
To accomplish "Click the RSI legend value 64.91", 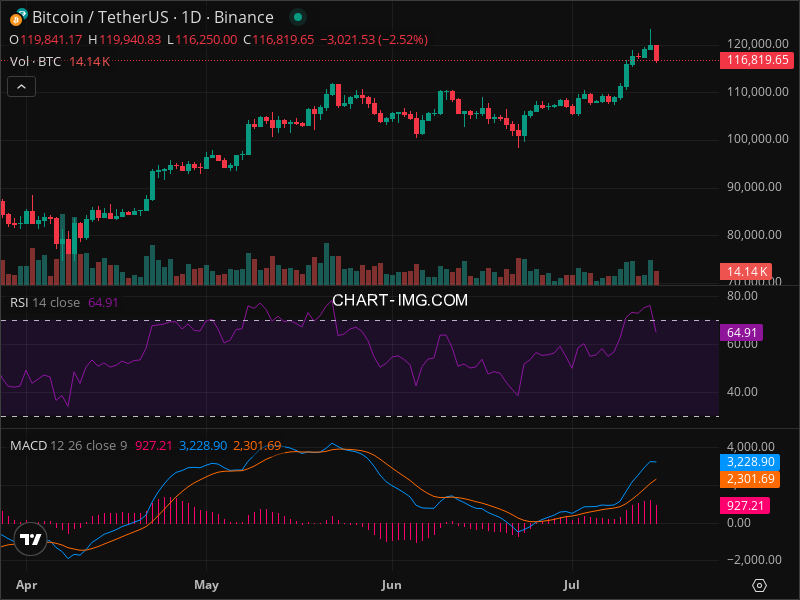I will (103, 303).
